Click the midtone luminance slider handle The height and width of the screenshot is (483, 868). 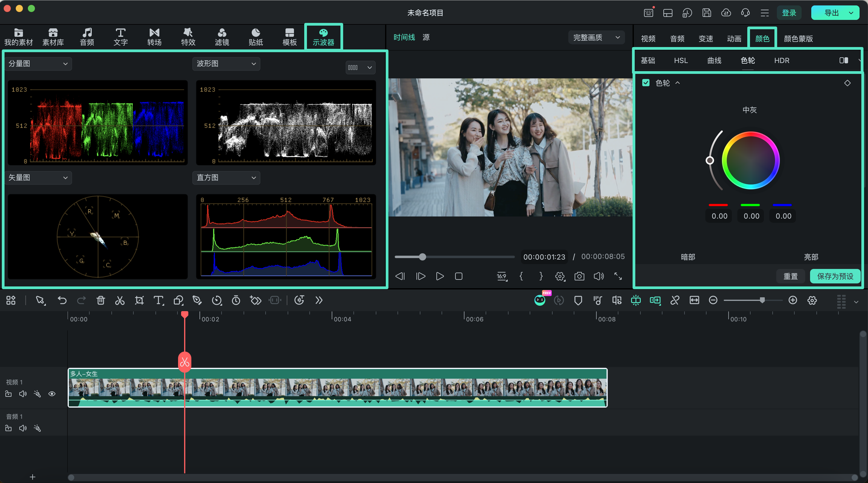[710, 160]
